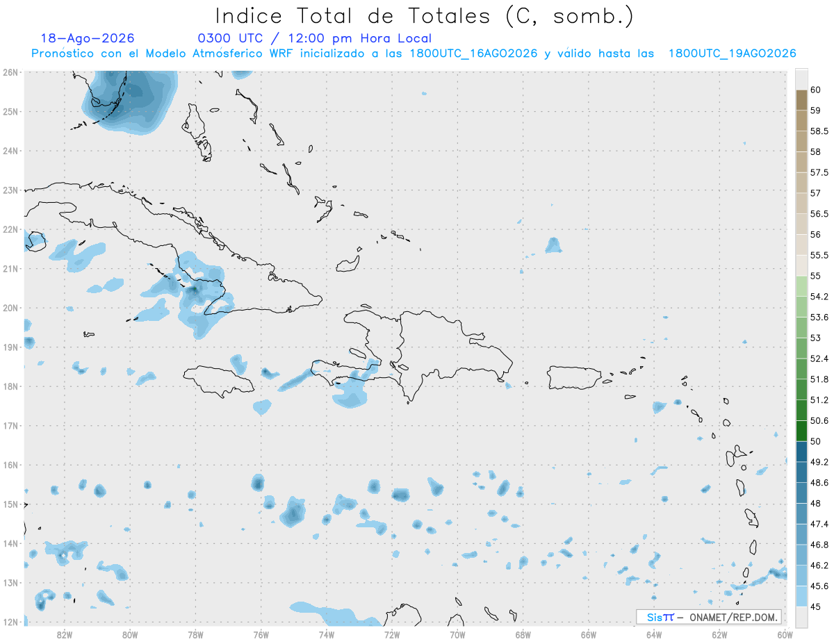Image resolution: width=834 pixels, height=644 pixels.
Task: Click the legend value '52.4'
Action: point(819,358)
